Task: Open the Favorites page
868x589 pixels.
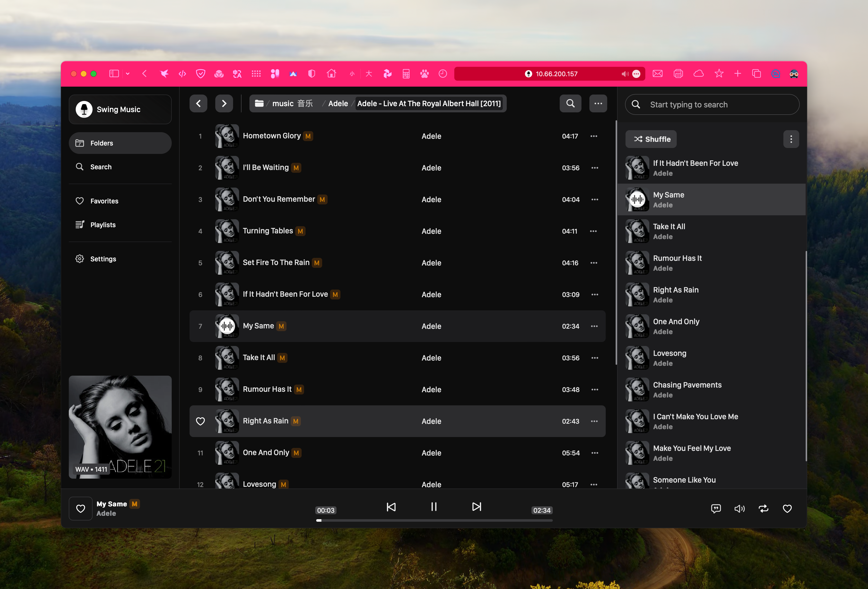Action: pyautogui.click(x=104, y=201)
